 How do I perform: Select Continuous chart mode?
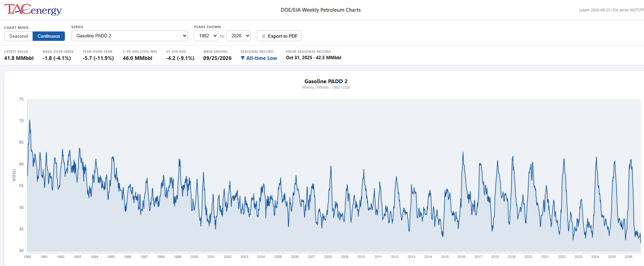49,36
